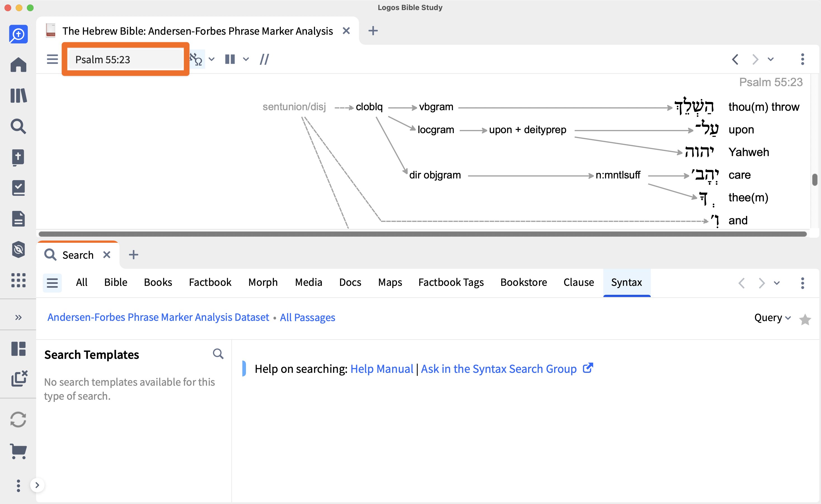Open the interlinear options dropdown arrow
The height and width of the screenshot is (504, 821).
coord(212,59)
